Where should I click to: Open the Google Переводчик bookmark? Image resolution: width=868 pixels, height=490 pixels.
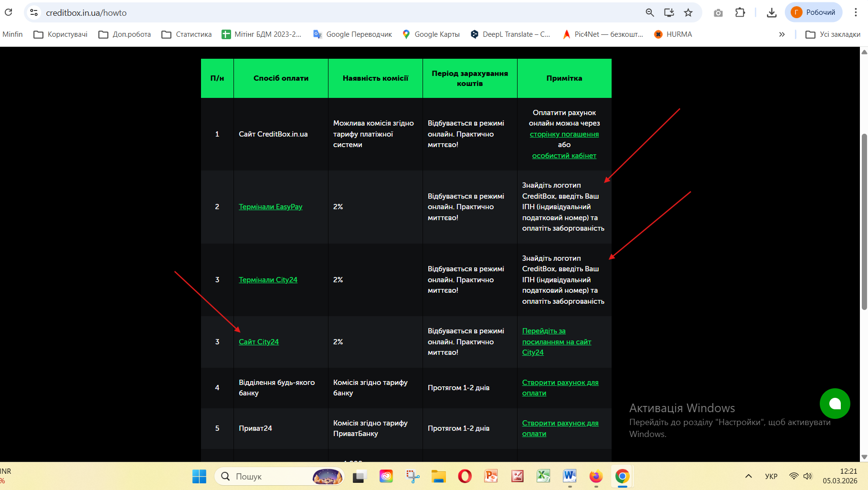click(352, 34)
